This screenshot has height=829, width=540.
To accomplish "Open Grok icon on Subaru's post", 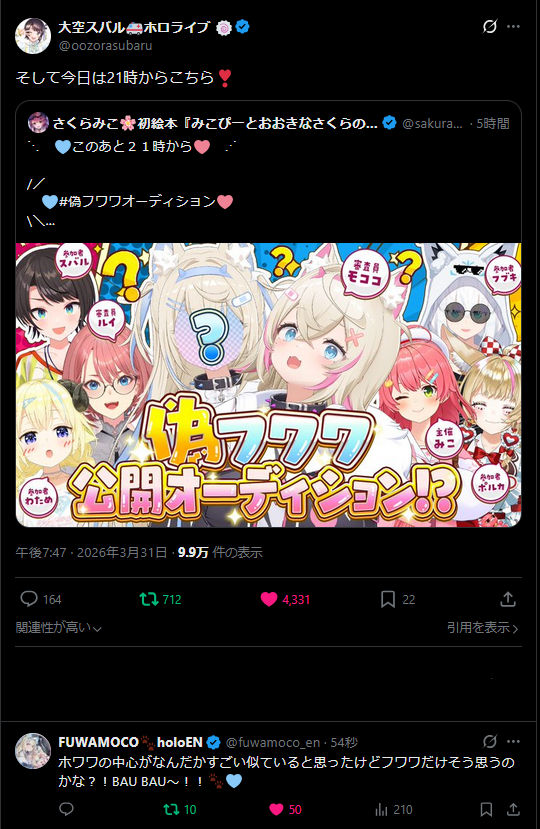I will pos(490,26).
